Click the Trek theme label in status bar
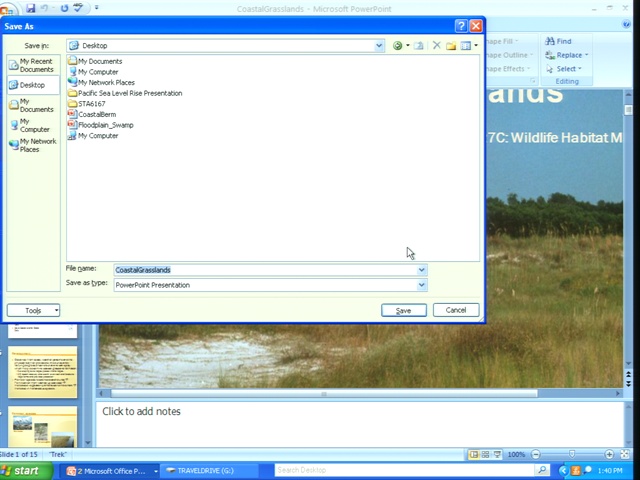 tap(58, 454)
